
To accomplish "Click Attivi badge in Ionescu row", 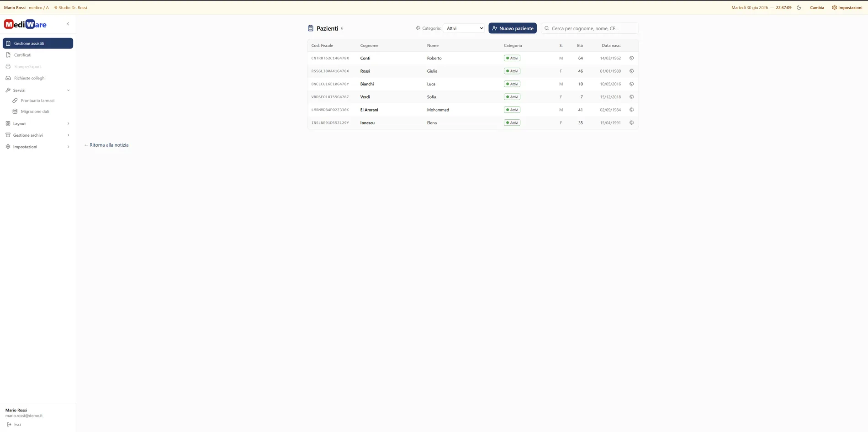I will [x=512, y=123].
